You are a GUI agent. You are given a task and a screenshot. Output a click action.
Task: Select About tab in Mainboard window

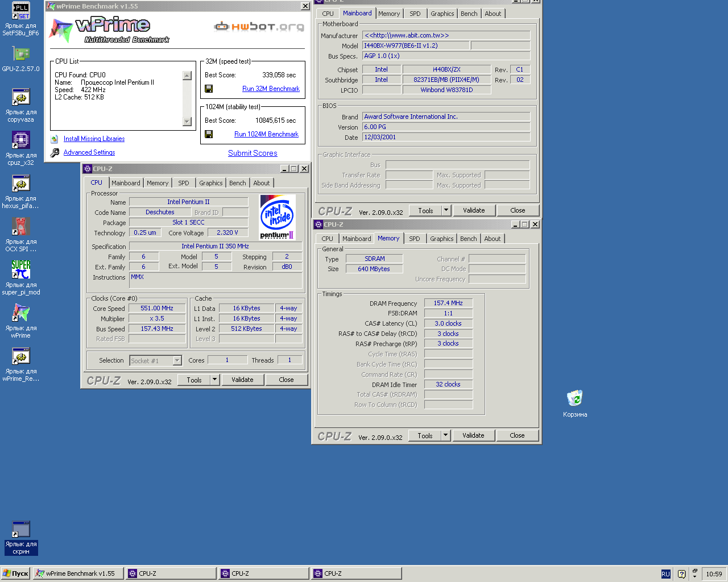coord(493,14)
